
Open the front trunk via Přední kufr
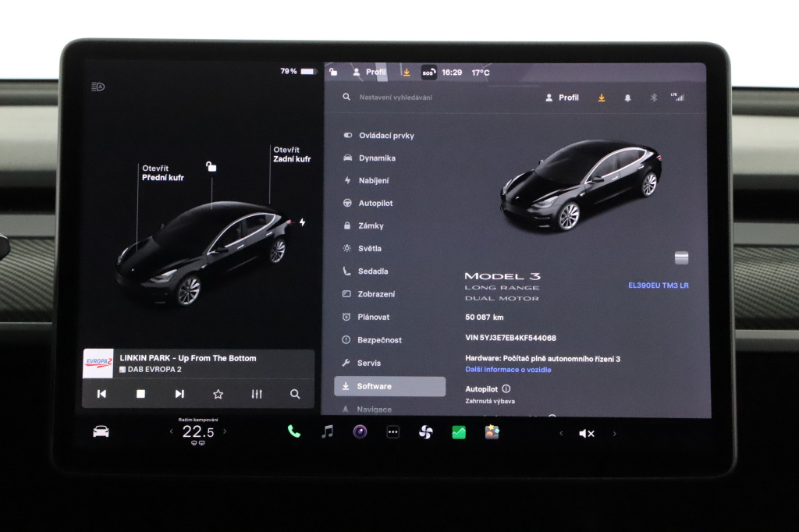pos(162,172)
